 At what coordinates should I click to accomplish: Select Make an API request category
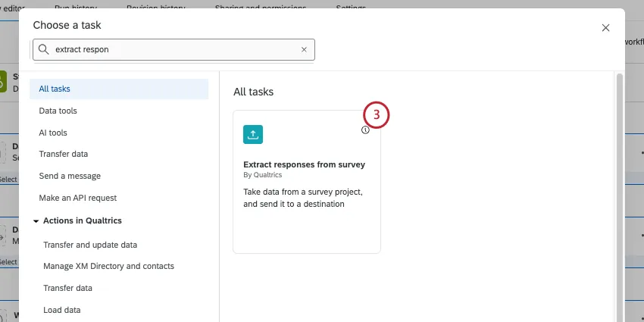click(77, 198)
